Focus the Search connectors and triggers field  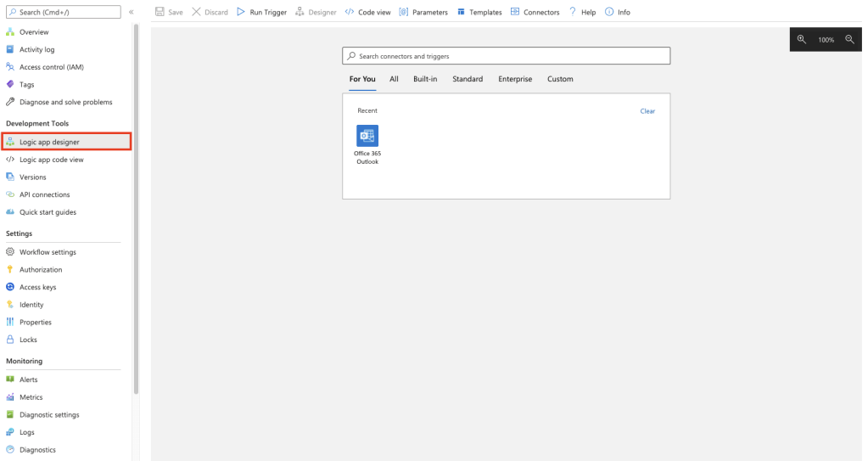[x=507, y=56]
